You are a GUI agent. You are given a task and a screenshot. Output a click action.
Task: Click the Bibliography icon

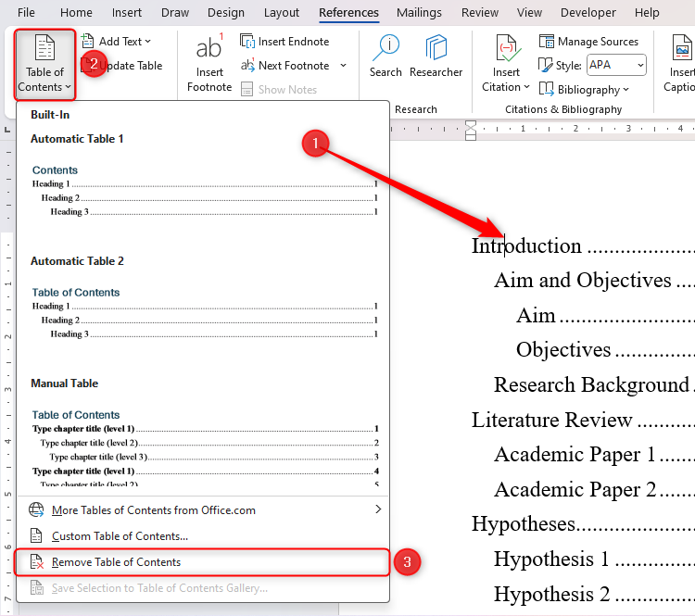tap(547, 89)
